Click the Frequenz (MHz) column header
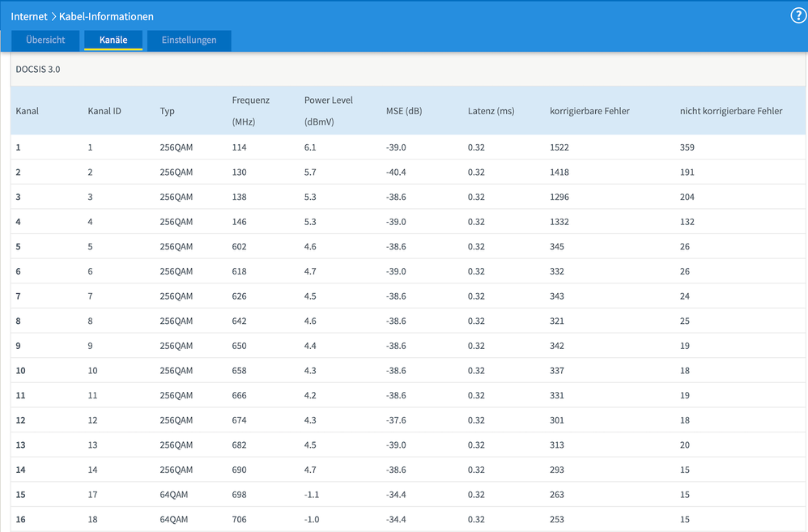Image resolution: width=808 pixels, height=532 pixels. (x=250, y=111)
